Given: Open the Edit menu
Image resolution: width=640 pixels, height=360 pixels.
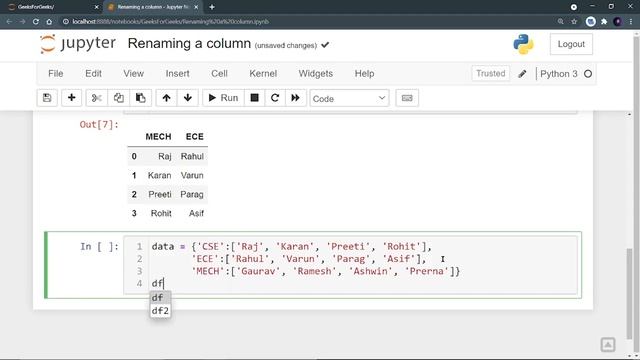Looking at the screenshot, I should click(93, 73).
